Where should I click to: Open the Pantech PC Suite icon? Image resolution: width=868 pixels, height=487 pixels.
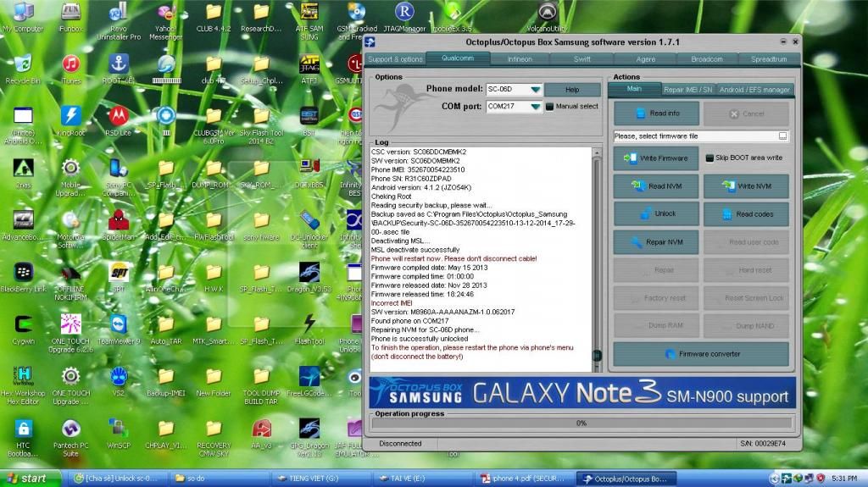(x=71, y=437)
